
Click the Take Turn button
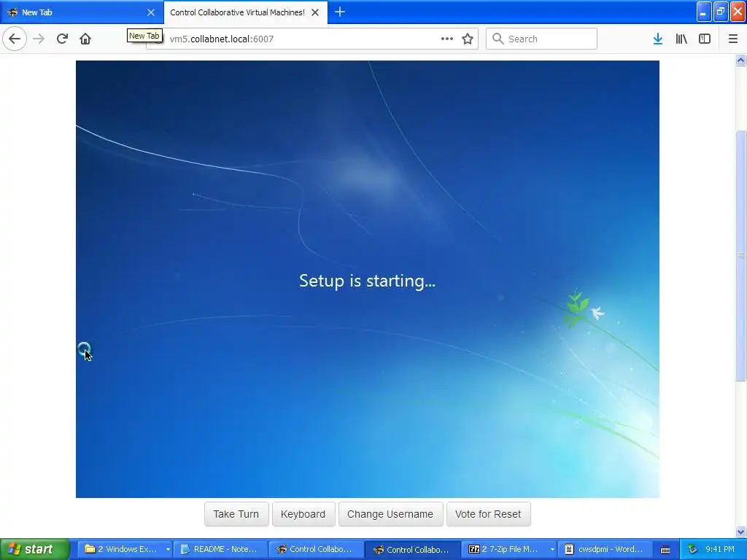(236, 514)
